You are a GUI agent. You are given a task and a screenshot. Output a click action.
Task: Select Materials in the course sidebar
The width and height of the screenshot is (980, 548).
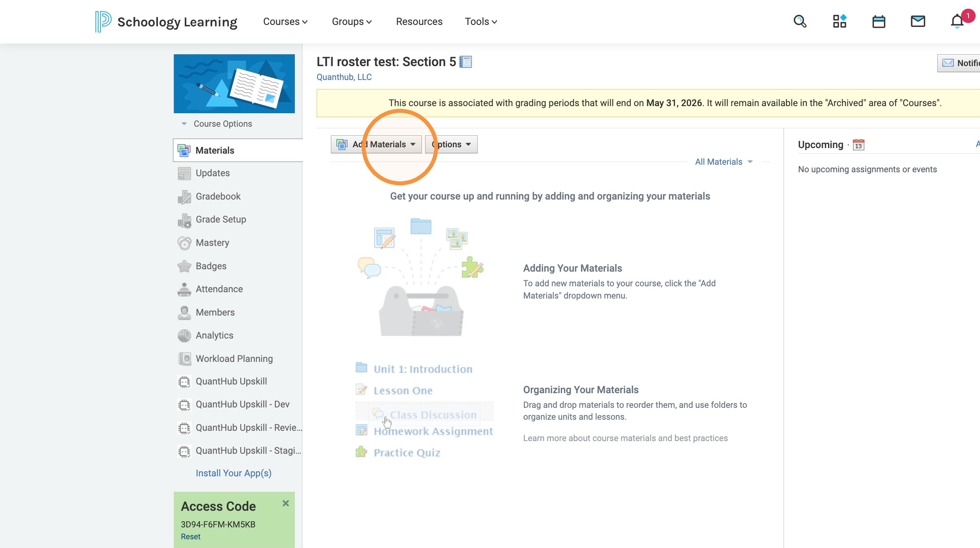coord(215,150)
